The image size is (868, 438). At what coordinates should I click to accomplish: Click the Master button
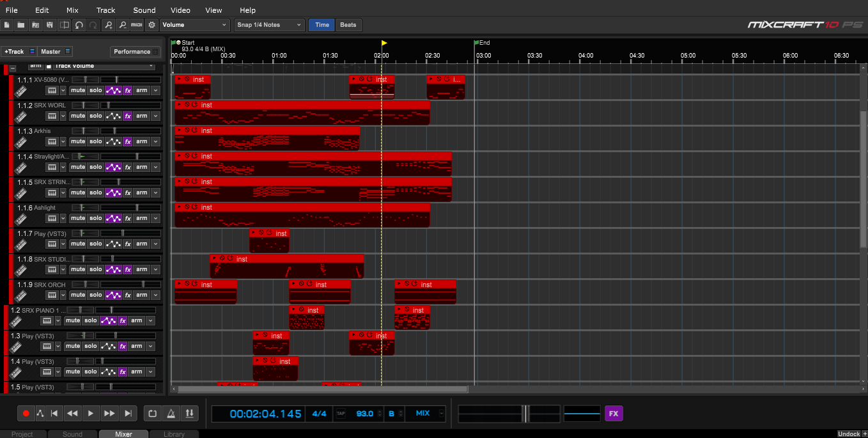click(x=56, y=52)
